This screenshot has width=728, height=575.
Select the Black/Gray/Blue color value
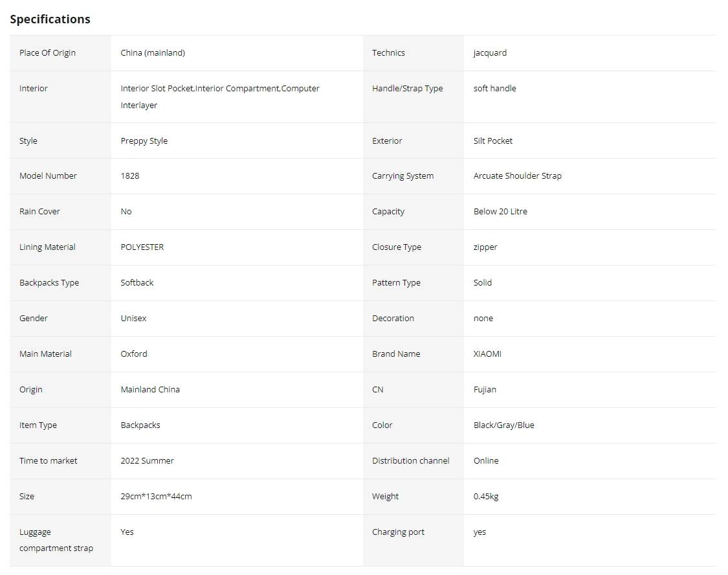503,425
